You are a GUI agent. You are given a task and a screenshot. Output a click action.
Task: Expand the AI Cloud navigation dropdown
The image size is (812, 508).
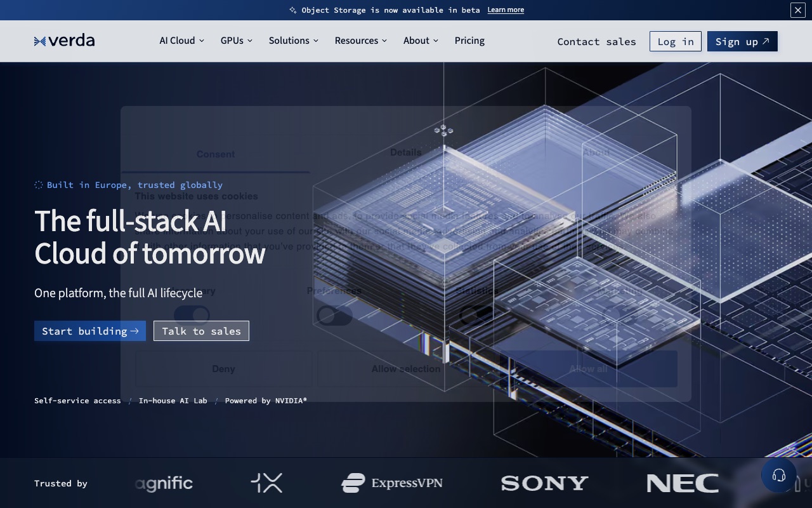coord(181,41)
